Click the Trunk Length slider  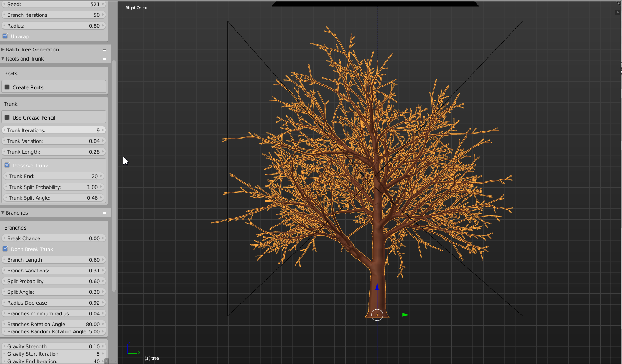coord(54,152)
